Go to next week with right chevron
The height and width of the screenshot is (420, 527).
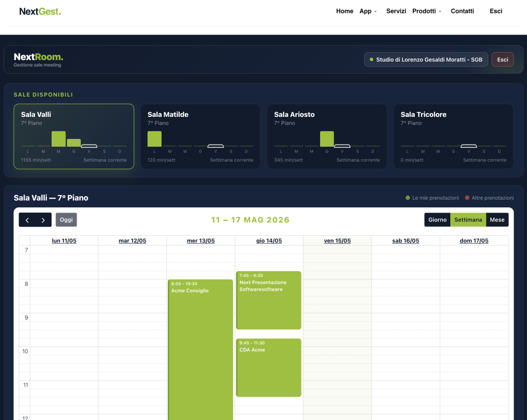coord(43,220)
